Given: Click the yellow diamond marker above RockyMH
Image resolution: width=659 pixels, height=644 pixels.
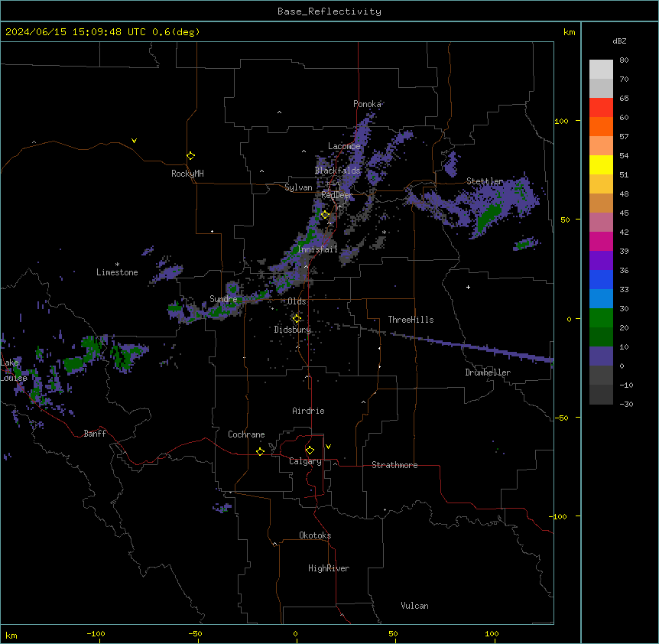Looking at the screenshot, I should tap(190, 155).
